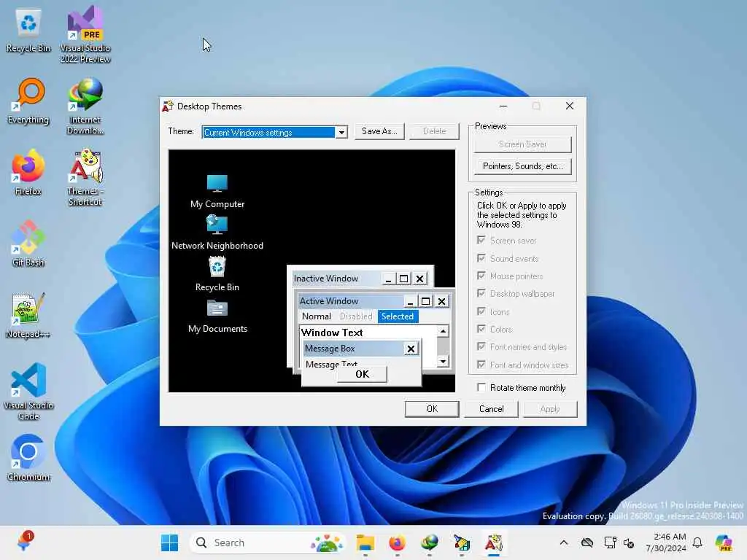
Task: Open Internet Download Manager from the taskbar
Action: [x=429, y=542]
